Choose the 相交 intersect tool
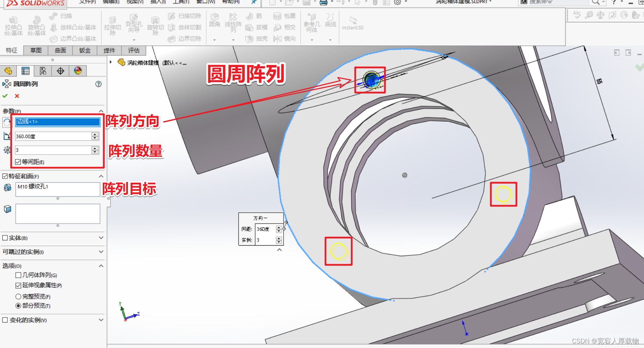 coord(284,27)
